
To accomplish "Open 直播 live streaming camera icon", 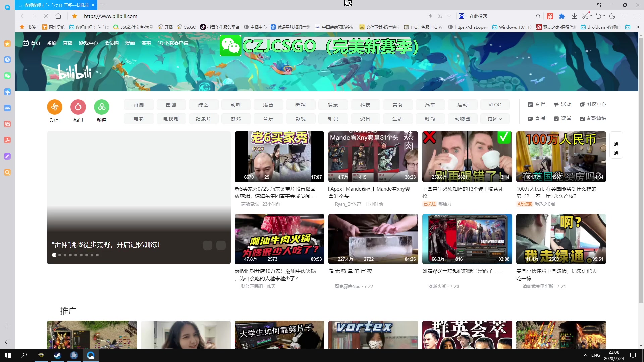I will point(530,118).
